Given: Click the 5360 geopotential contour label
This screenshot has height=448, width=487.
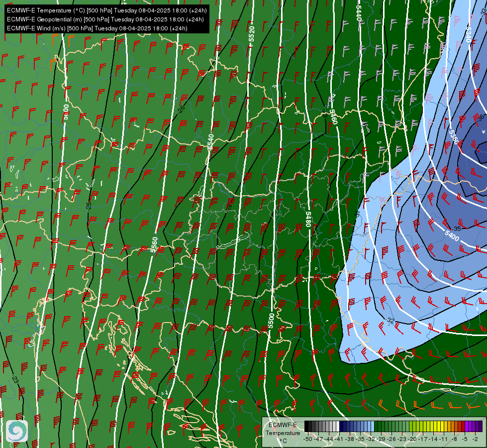Looking at the screenshot, I should [454, 137].
